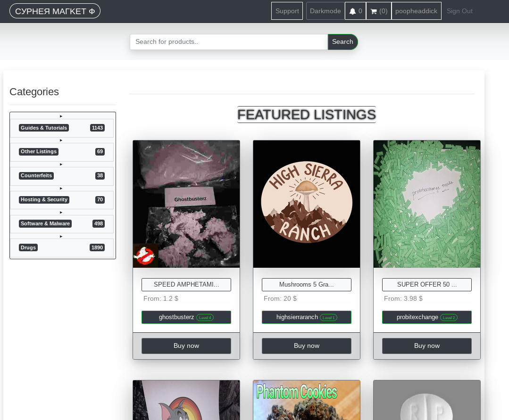Viewport: 509px width, 420px height.
Task: Click the 1890 count badge
Action: click(x=97, y=247)
